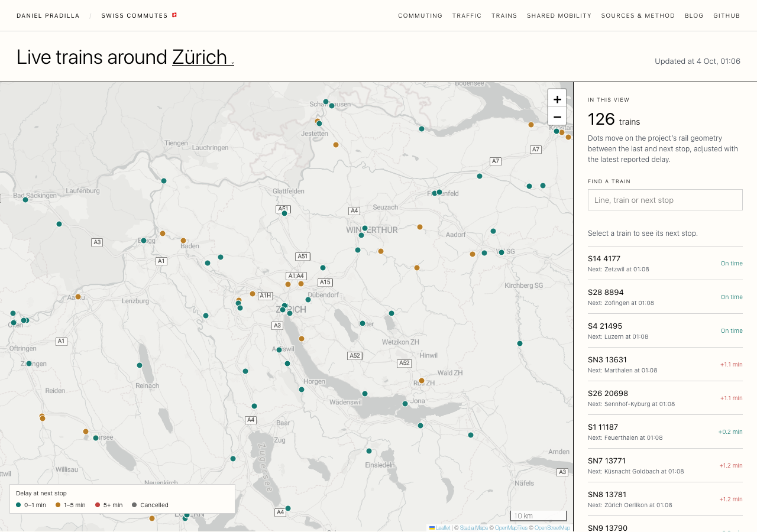Zoom out on the map
757x532 pixels.
tap(557, 116)
